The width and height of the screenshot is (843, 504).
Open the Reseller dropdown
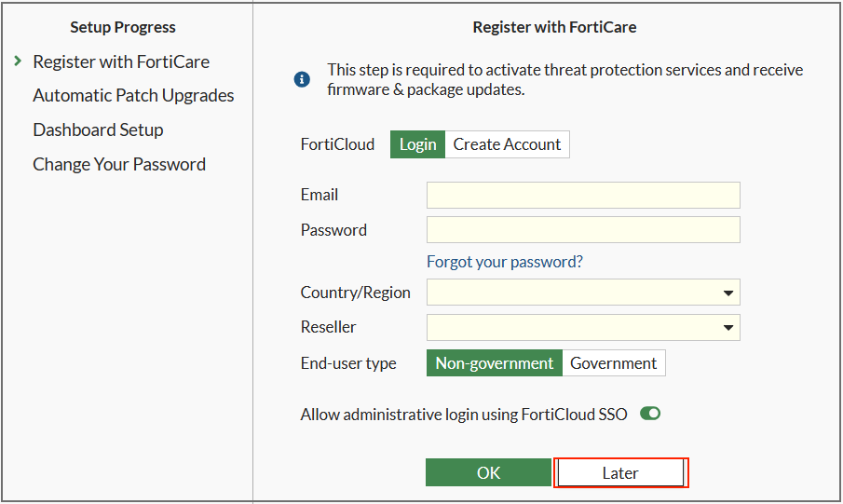pos(573,328)
